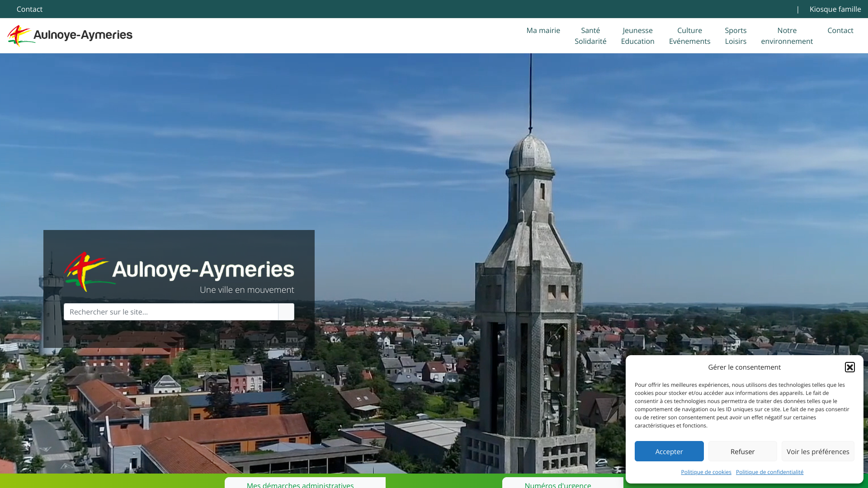868x488 pixels.
Task: Focus the Rechercher sur le site field
Action: click(x=171, y=312)
